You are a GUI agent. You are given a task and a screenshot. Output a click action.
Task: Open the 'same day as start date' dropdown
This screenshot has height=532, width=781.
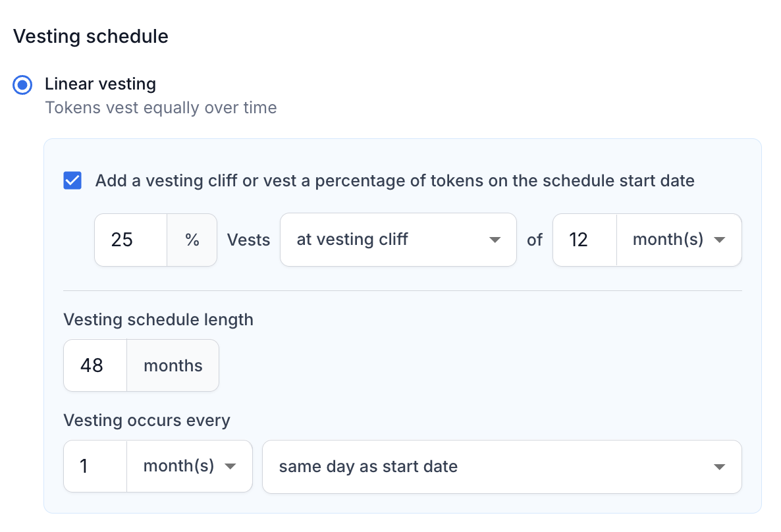coord(502,467)
